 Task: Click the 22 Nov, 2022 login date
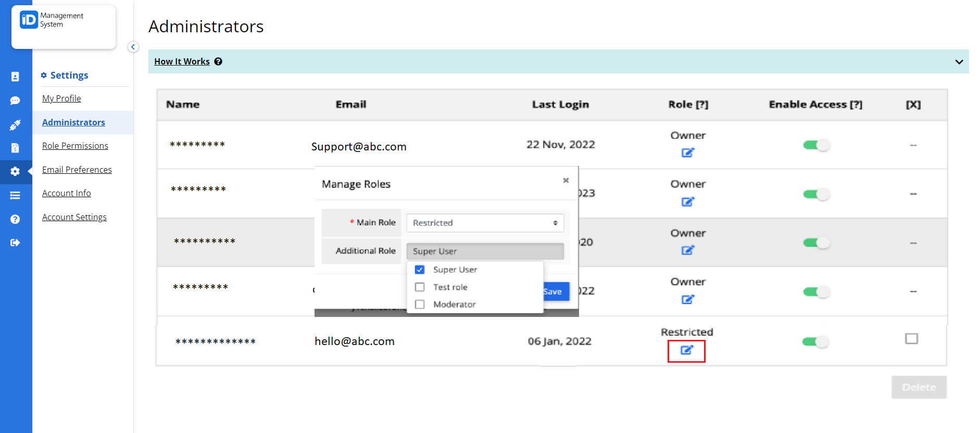tap(561, 145)
